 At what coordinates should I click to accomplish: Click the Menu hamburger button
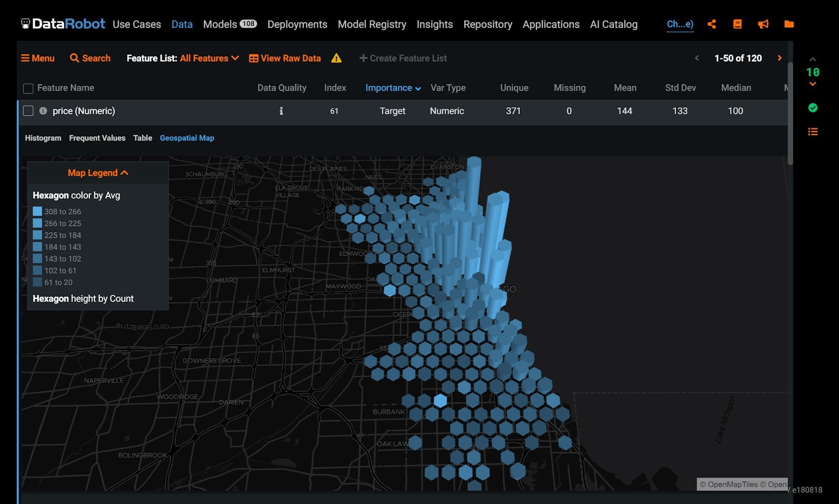(x=38, y=58)
